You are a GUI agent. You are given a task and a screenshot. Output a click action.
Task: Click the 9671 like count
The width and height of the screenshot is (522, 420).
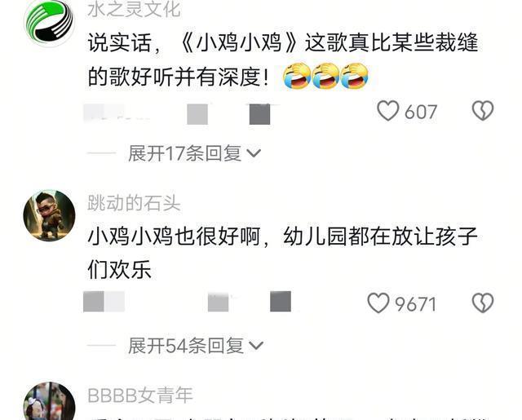[415, 304]
